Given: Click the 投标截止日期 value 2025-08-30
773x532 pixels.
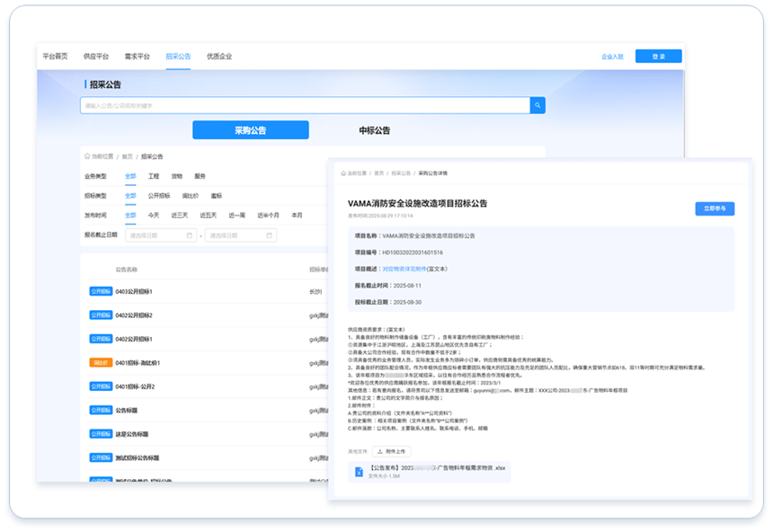Looking at the screenshot, I should 407,302.
